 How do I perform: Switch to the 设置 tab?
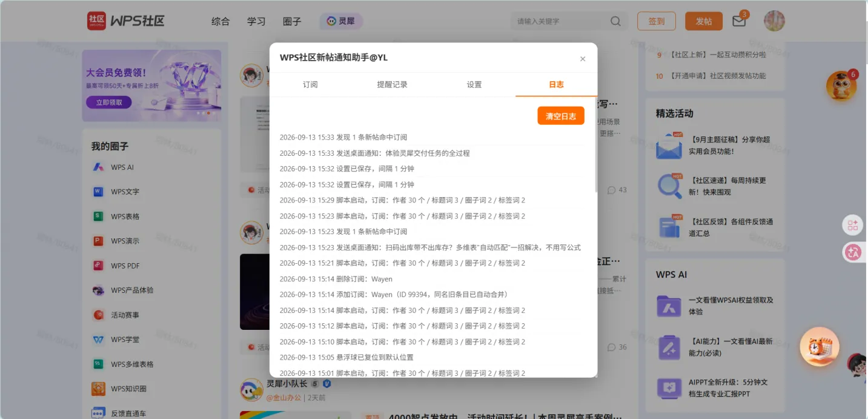[x=474, y=85]
